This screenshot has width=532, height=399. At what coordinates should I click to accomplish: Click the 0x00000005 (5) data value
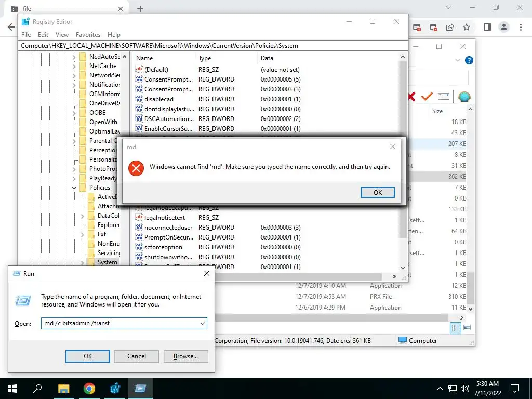(281, 79)
